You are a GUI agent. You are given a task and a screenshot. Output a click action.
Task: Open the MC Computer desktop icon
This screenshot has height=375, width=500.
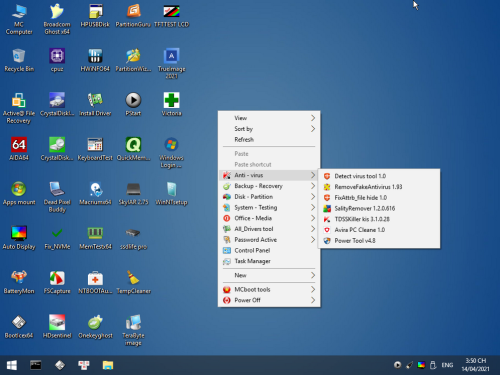[19, 19]
